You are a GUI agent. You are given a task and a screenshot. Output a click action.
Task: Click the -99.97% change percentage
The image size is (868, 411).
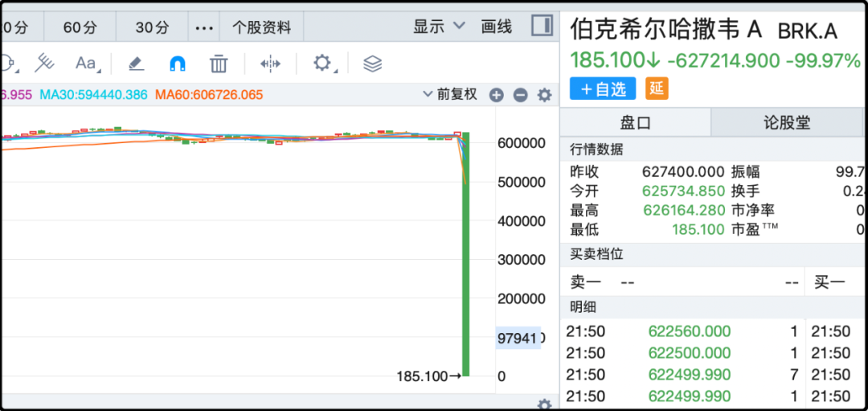823,60
